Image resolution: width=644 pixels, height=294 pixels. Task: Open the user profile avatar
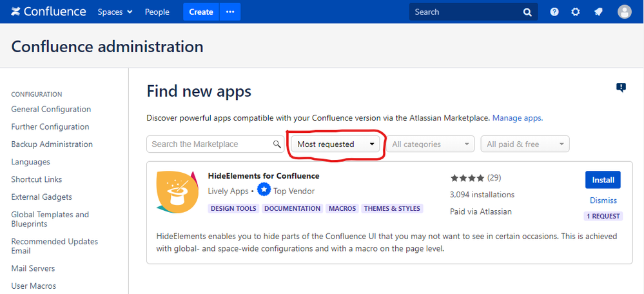(624, 12)
